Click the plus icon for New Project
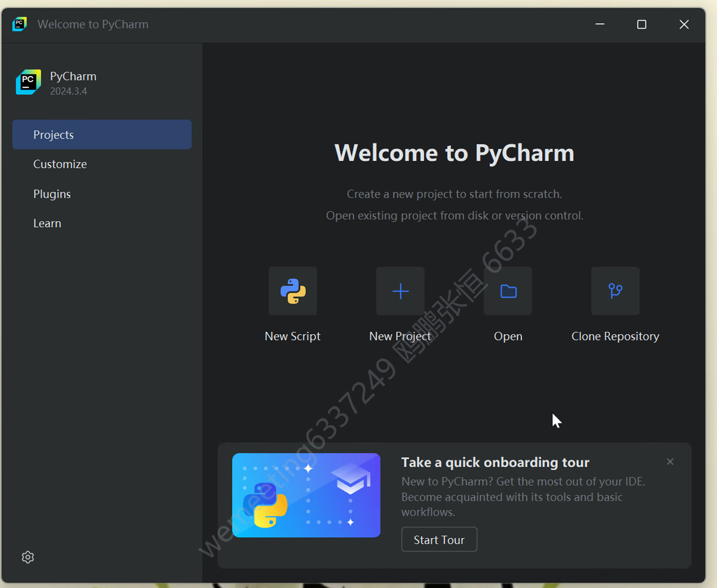 [400, 291]
